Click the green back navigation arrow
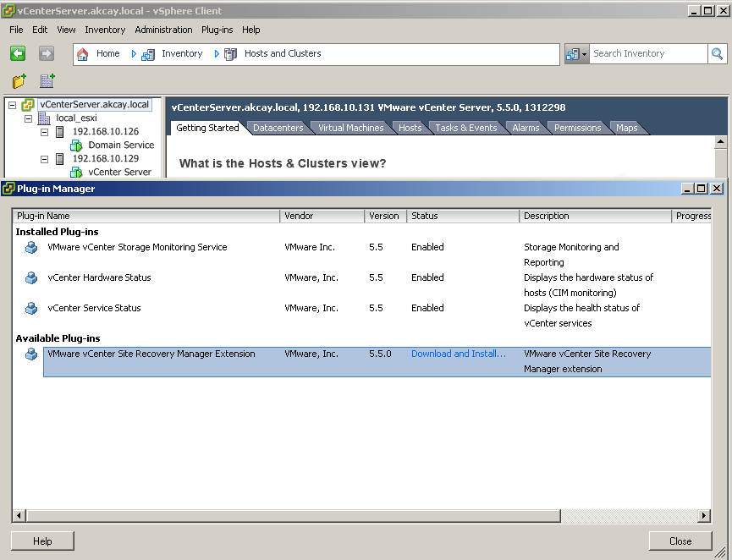This screenshot has width=732, height=560. pyautogui.click(x=18, y=53)
